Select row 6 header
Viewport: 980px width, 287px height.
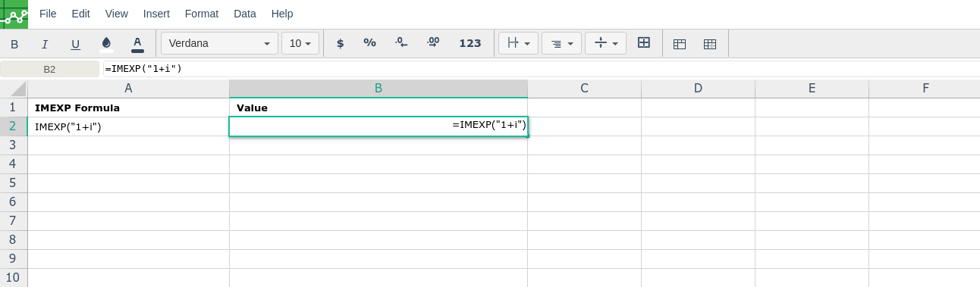click(14, 202)
